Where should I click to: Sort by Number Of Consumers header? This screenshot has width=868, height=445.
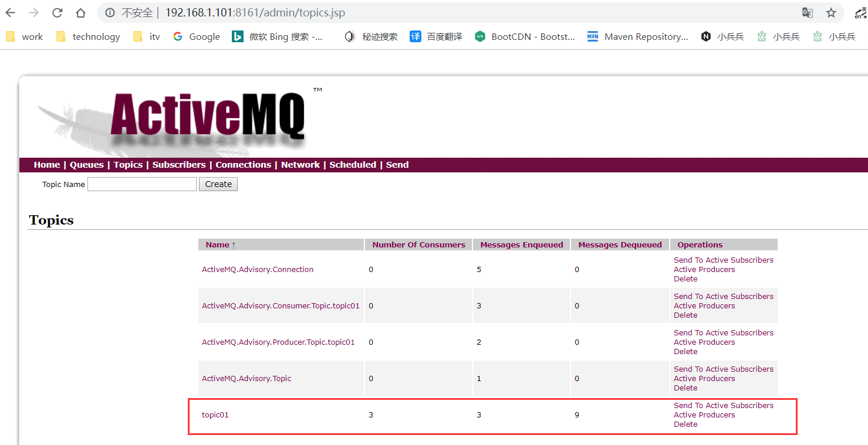coord(418,245)
